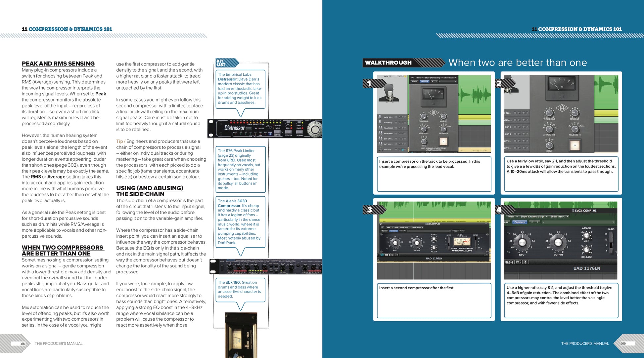Click the OUTPUT knob in screenshot 4
Image resolution: width=644 pixels, height=358 pixels.
(558, 243)
